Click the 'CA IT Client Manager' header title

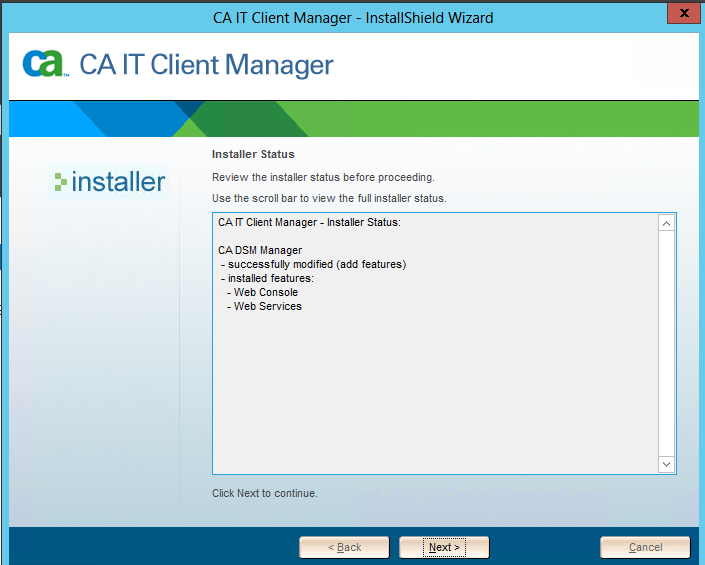pos(206,65)
